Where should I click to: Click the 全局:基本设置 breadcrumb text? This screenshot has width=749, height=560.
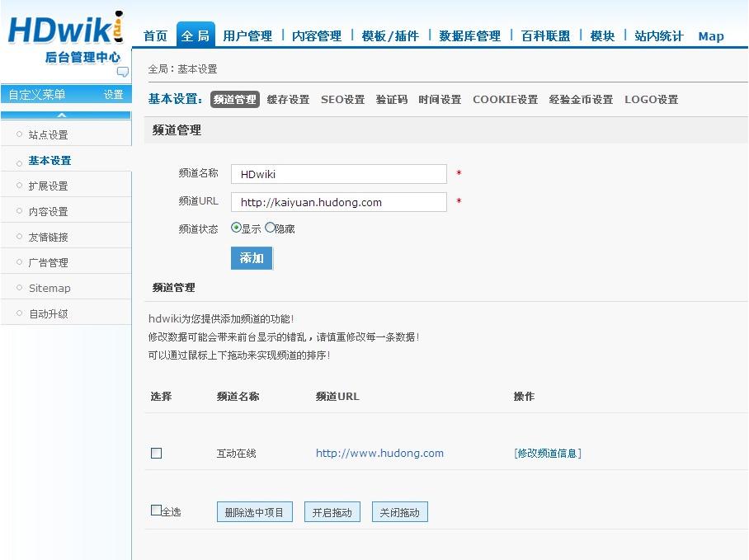[182, 69]
